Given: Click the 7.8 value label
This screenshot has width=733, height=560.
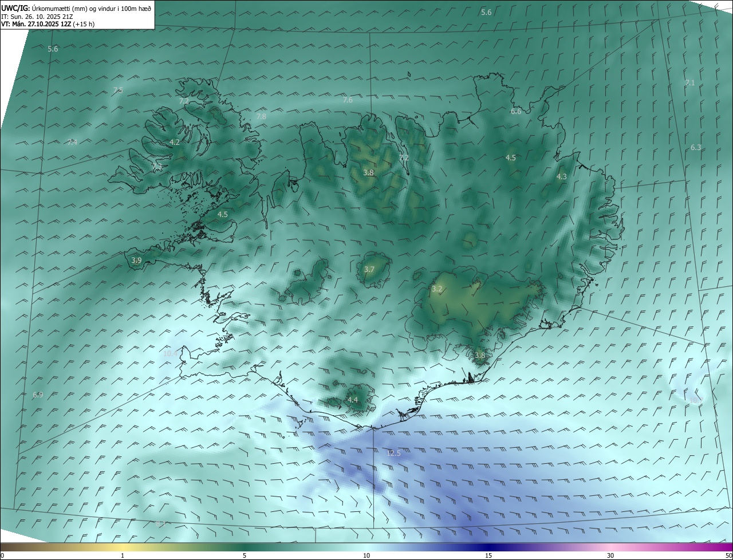Looking at the screenshot, I should [261, 116].
